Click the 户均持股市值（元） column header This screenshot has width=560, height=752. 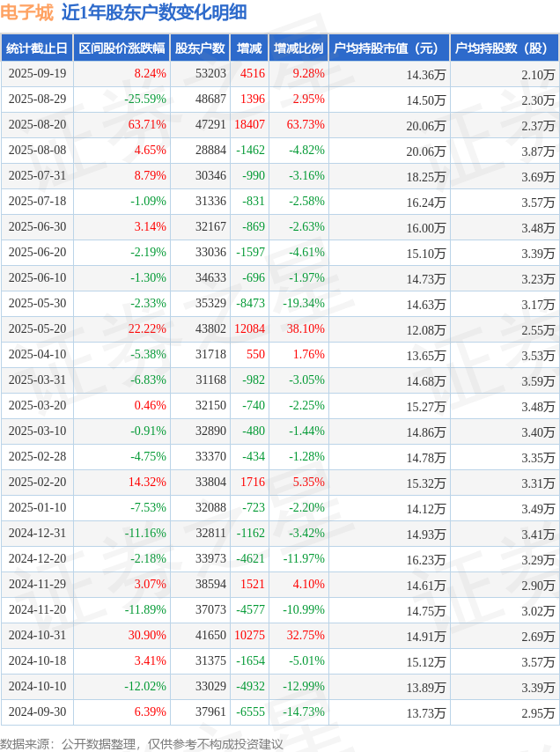coord(388,48)
